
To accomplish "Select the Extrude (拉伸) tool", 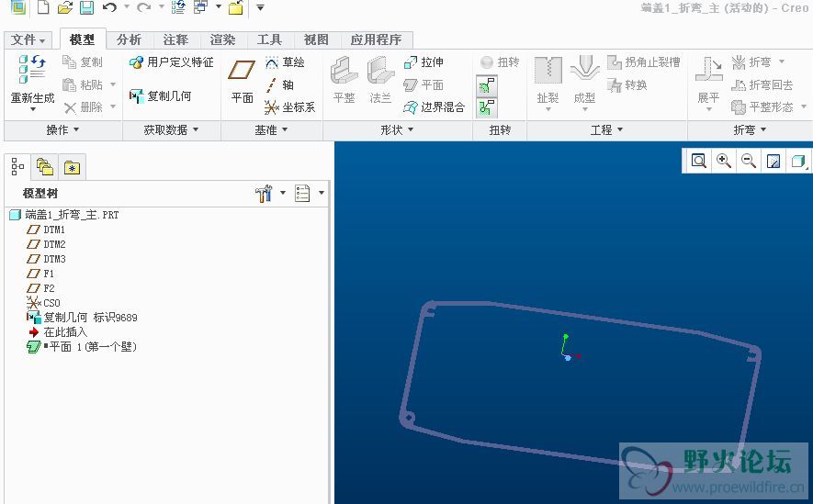I will pyautogui.click(x=423, y=62).
